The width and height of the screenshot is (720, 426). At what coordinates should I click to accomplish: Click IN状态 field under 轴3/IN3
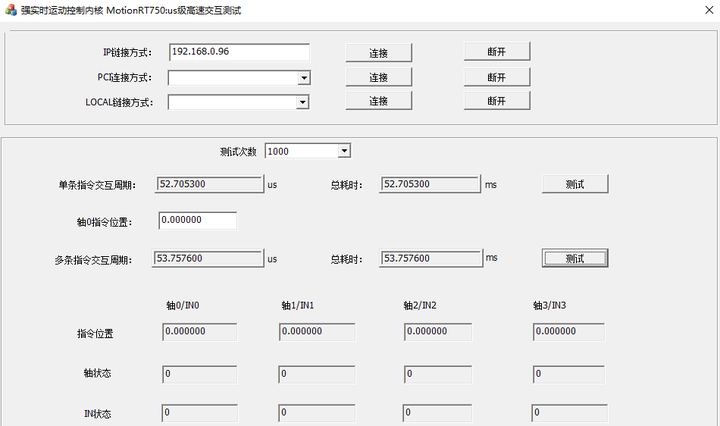pos(570,413)
